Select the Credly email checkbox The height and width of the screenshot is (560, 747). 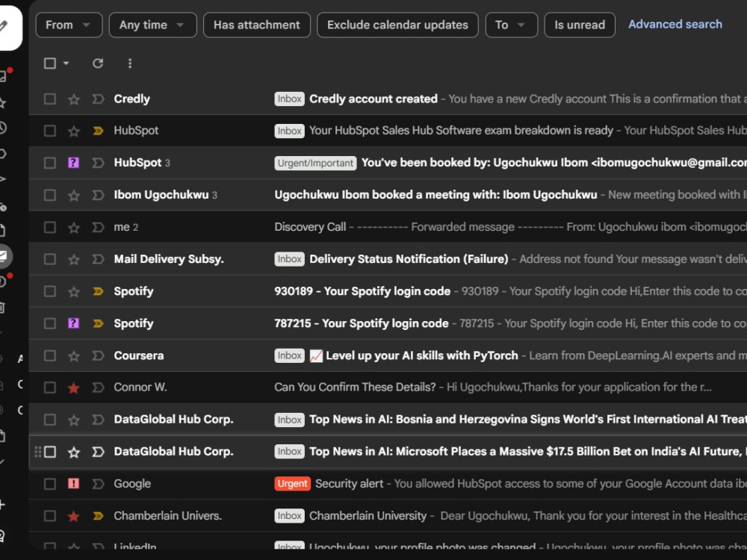coord(50,99)
